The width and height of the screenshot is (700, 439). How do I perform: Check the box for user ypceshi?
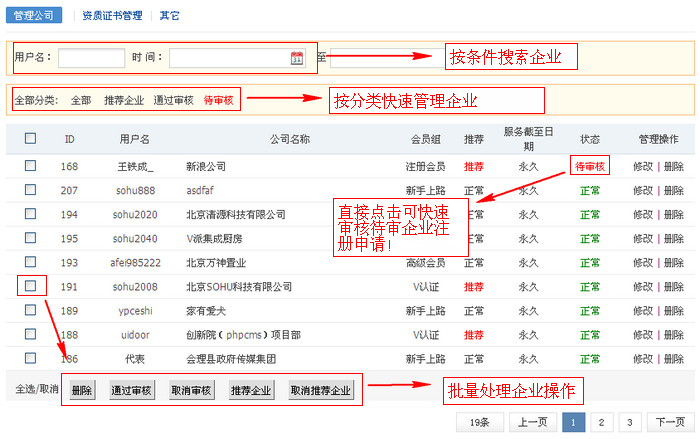tap(30, 310)
